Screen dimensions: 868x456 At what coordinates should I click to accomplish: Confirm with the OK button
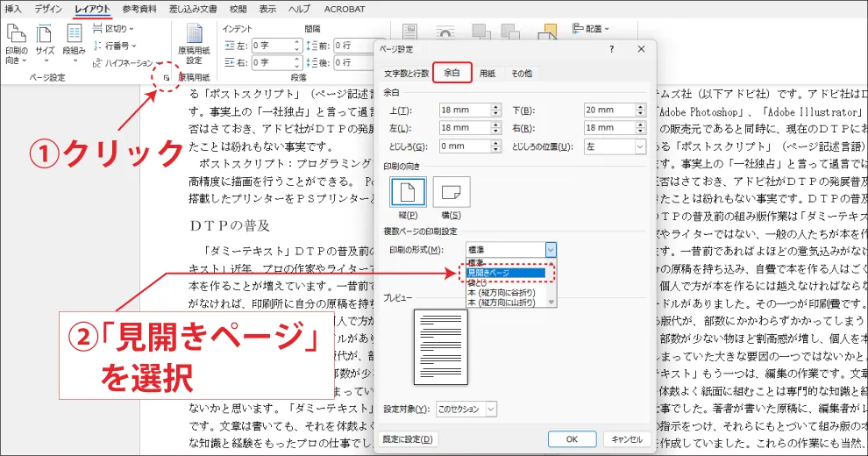pos(572,439)
